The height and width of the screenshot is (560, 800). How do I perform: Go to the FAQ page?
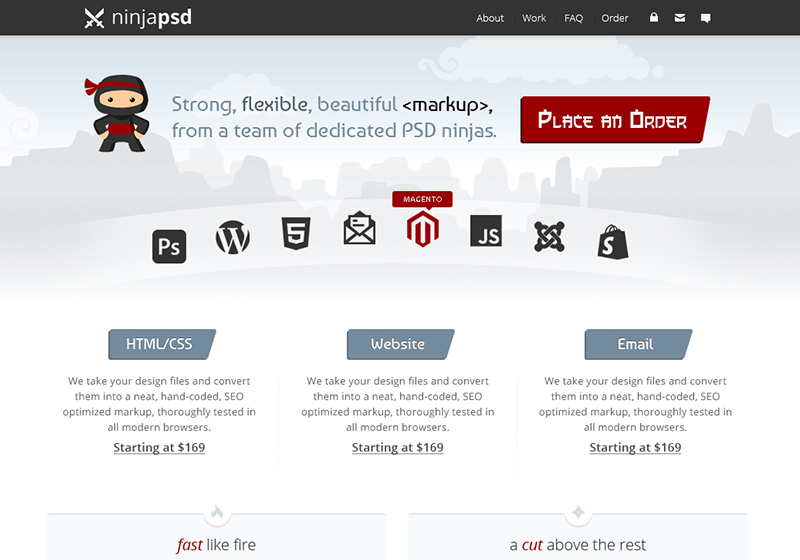(573, 18)
